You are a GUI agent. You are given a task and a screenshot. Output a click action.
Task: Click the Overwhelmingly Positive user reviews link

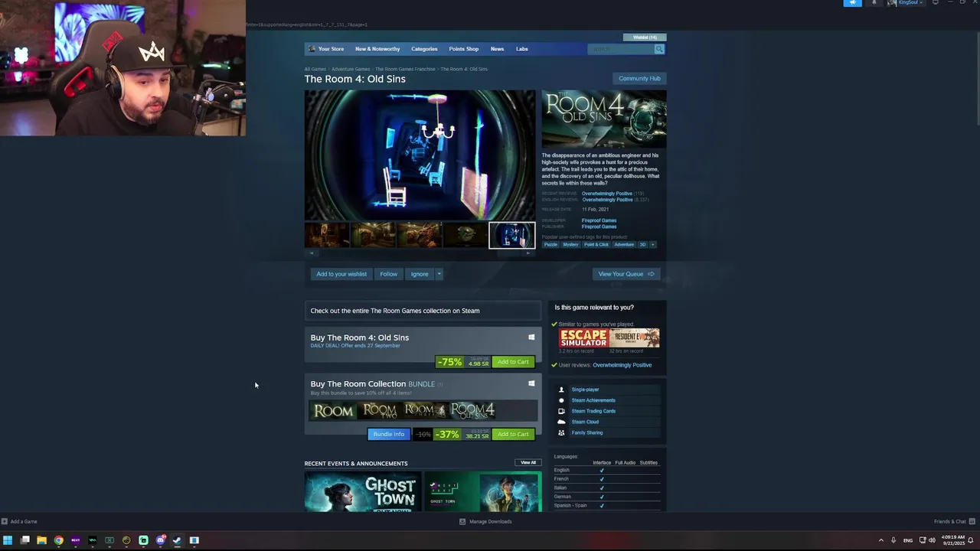[622, 365]
